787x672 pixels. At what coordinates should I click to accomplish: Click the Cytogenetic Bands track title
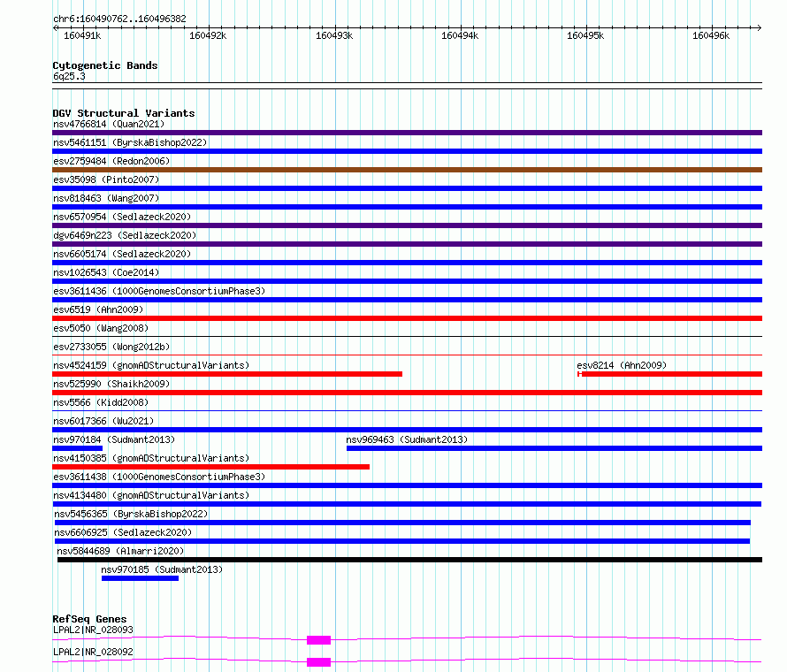pos(105,65)
